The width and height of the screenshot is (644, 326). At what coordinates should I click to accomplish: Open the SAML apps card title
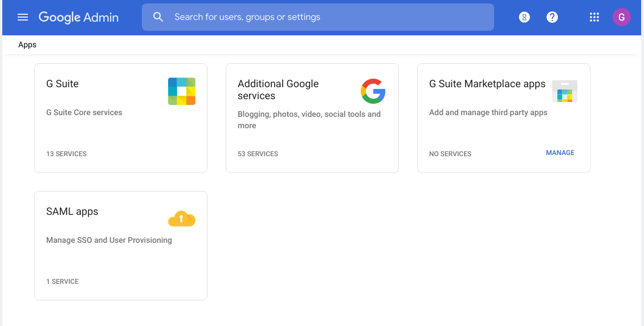point(72,211)
